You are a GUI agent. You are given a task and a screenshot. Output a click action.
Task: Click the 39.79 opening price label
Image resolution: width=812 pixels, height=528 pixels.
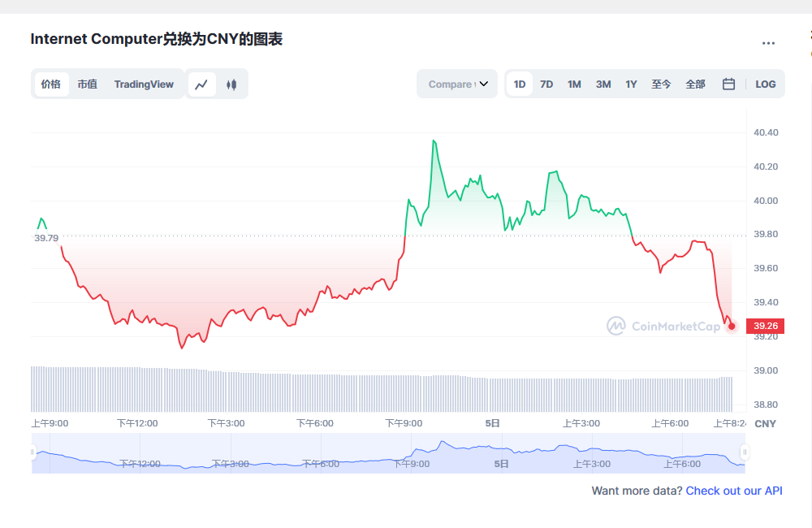[x=46, y=238]
